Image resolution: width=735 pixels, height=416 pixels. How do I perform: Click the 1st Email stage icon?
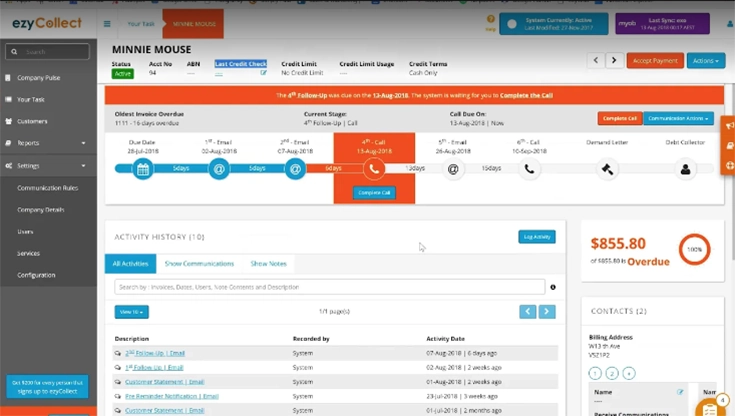219,169
